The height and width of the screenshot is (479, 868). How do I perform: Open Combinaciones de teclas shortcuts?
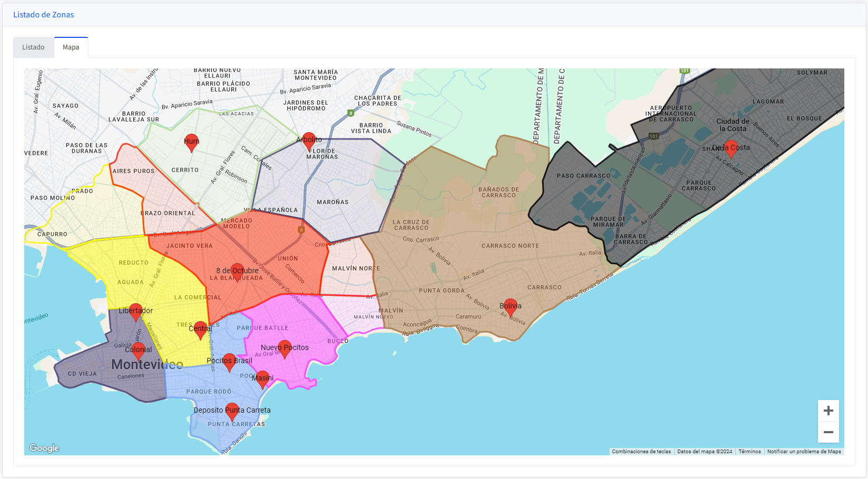point(641,452)
